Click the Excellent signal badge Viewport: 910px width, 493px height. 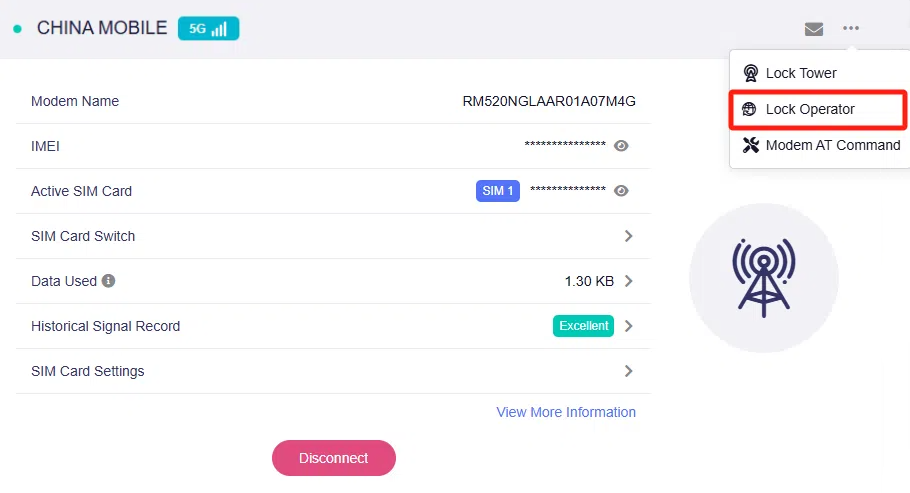coord(583,326)
